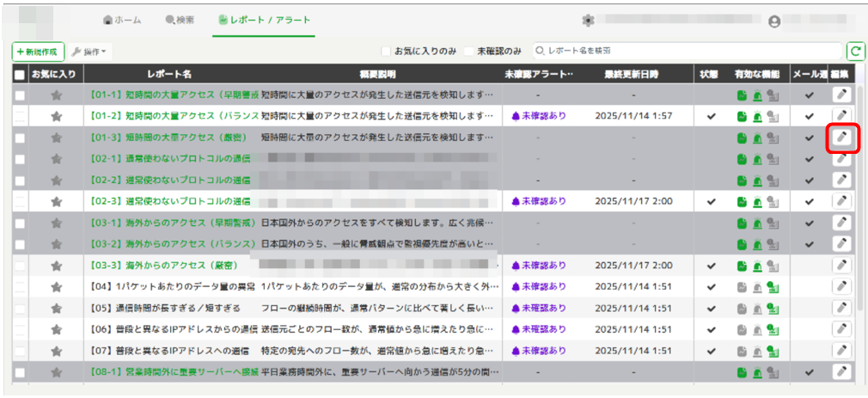Image resolution: width=868 pixels, height=398 pixels.
Task: Star the 【01-2】 report as favorite
Action: (x=56, y=116)
